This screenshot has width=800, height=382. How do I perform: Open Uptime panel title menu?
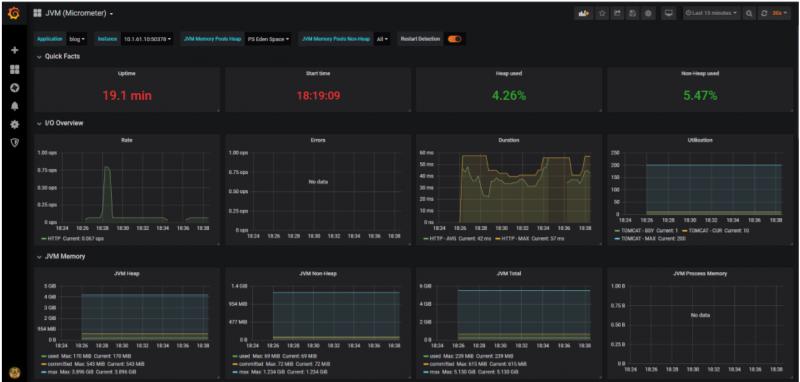click(x=127, y=73)
